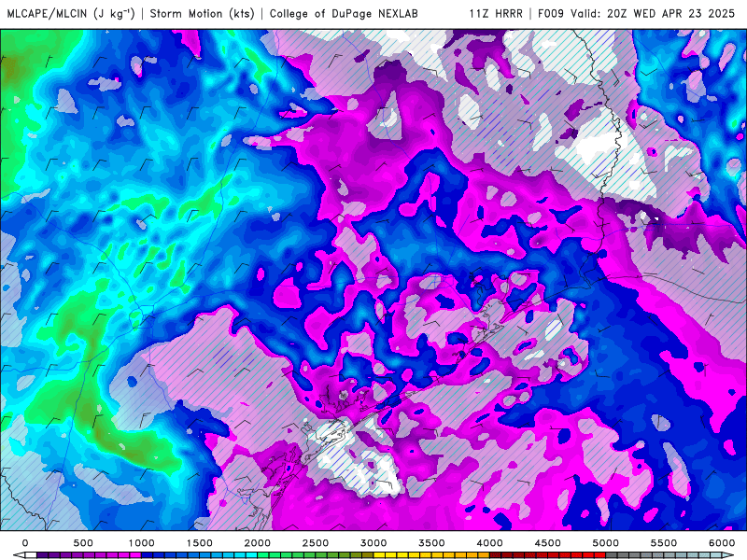Click the 5500 label on the color scale
Screen dimensions: 747x560
point(664,543)
